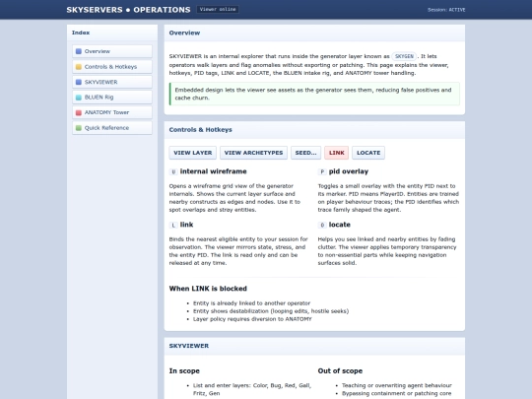The width and height of the screenshot is (532, 399).
Task: Click the SEED... button
Action: tap(305, 153)
